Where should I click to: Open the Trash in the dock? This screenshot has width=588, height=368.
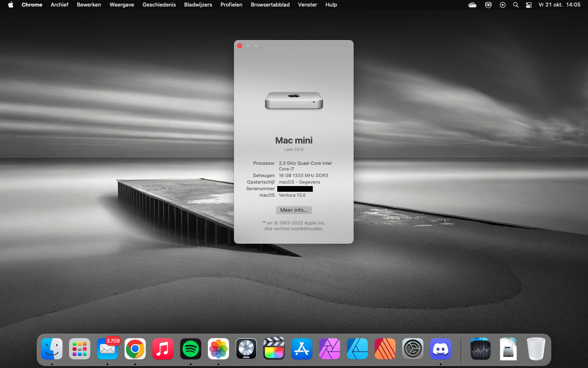pyautogui.click(x=536, y=349)
